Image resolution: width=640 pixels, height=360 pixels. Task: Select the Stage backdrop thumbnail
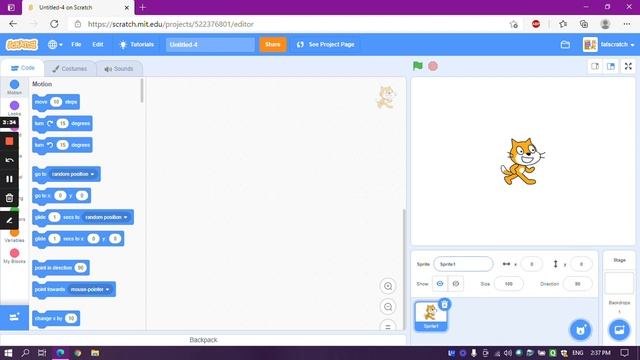[x=619, y=283]
